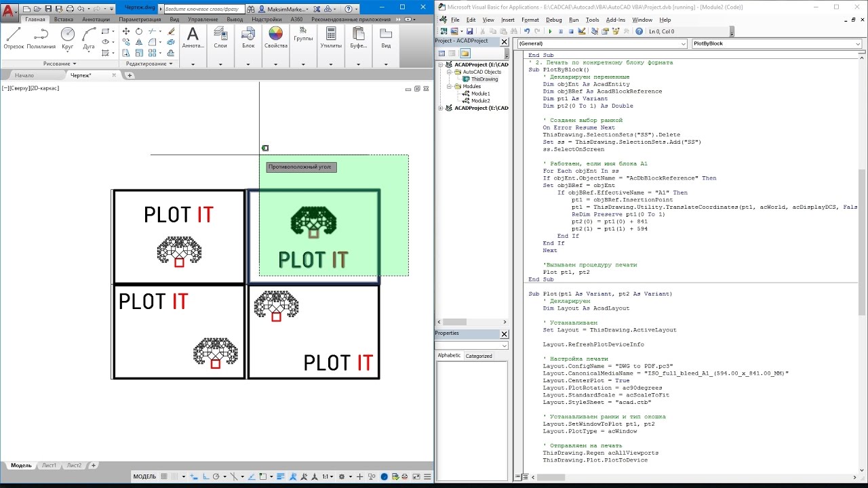Switch to the Лист1 layout tab
This screenshot has width=868, height=488.
tap(49, 466)
